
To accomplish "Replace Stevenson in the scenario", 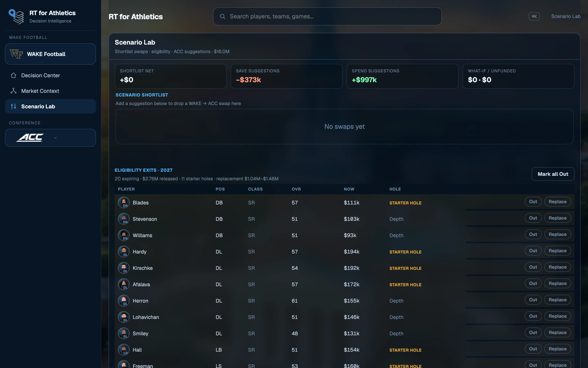I will click(x=557, y=218).
